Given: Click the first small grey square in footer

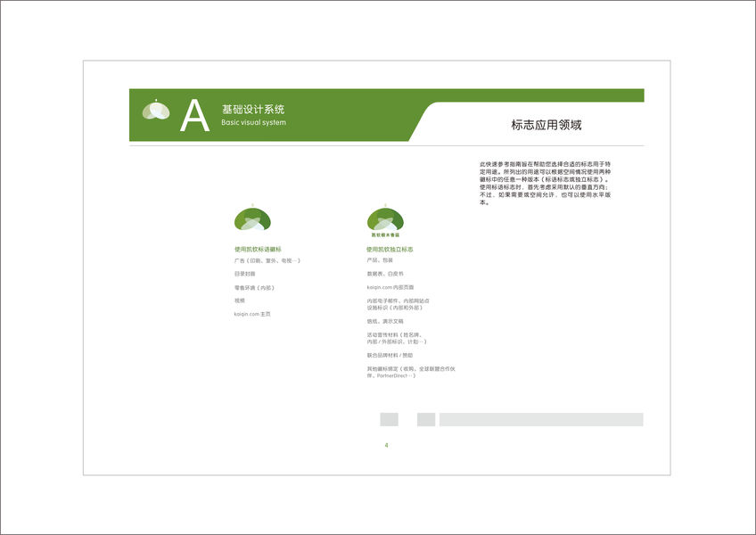Looking at the screenshot, I should (x=389, y=419).
